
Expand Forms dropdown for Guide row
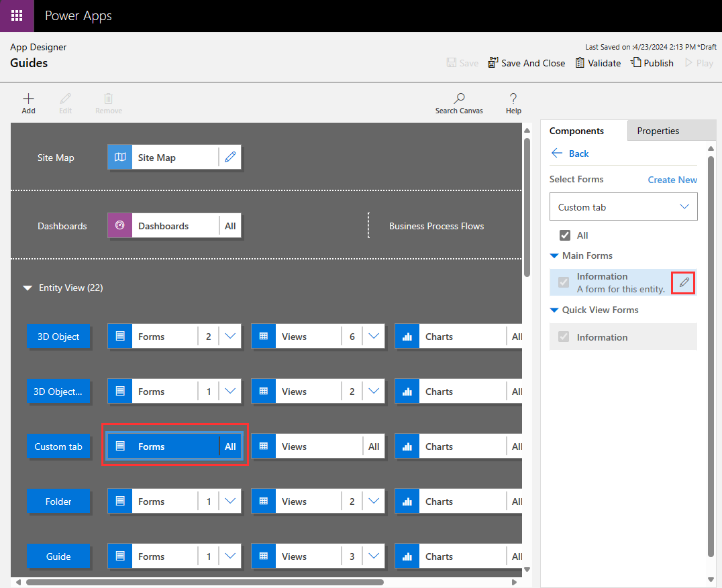(x=230, y=555)
